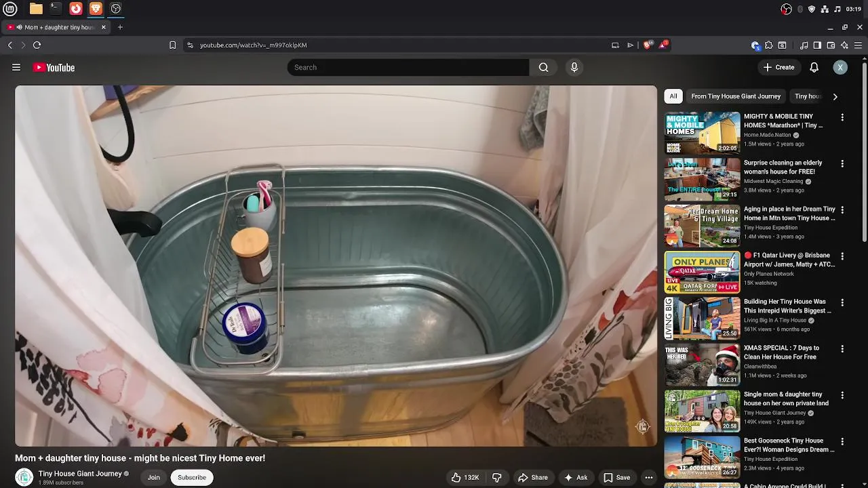Open Brave playlist music note icon

tap(804, 45)
